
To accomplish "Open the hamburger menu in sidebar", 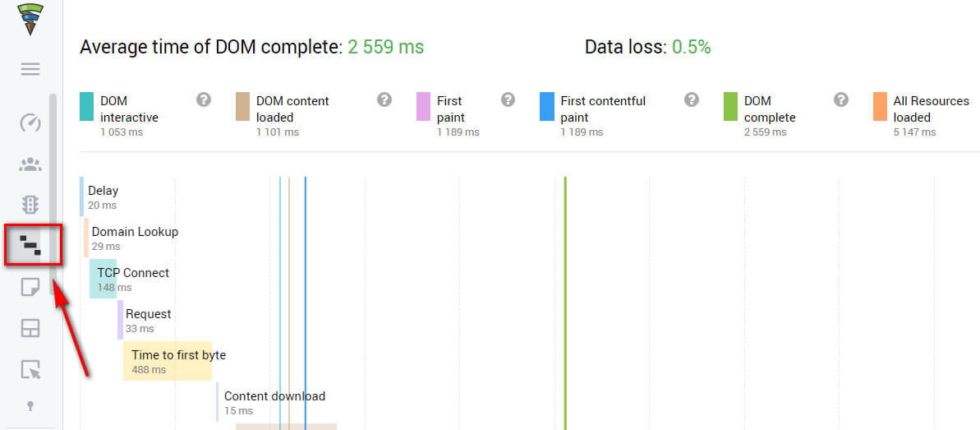I will click(x=30, y=69).
